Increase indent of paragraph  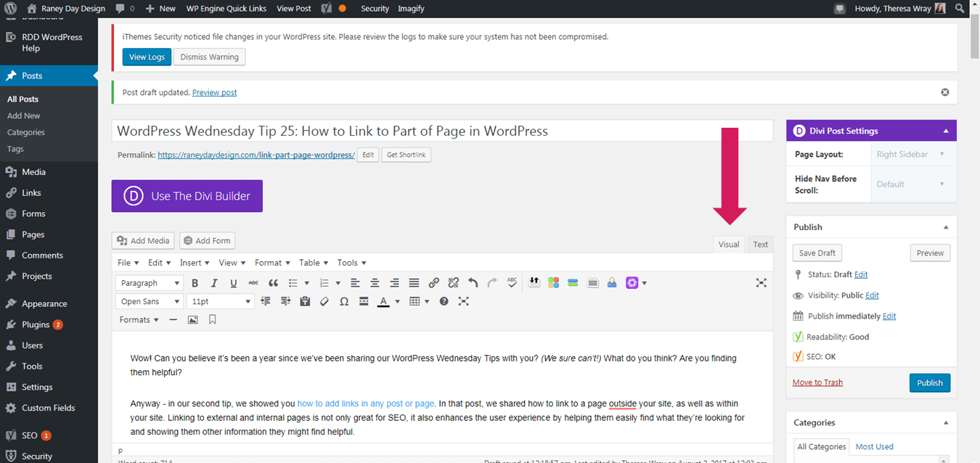click(x=285, y=301)
